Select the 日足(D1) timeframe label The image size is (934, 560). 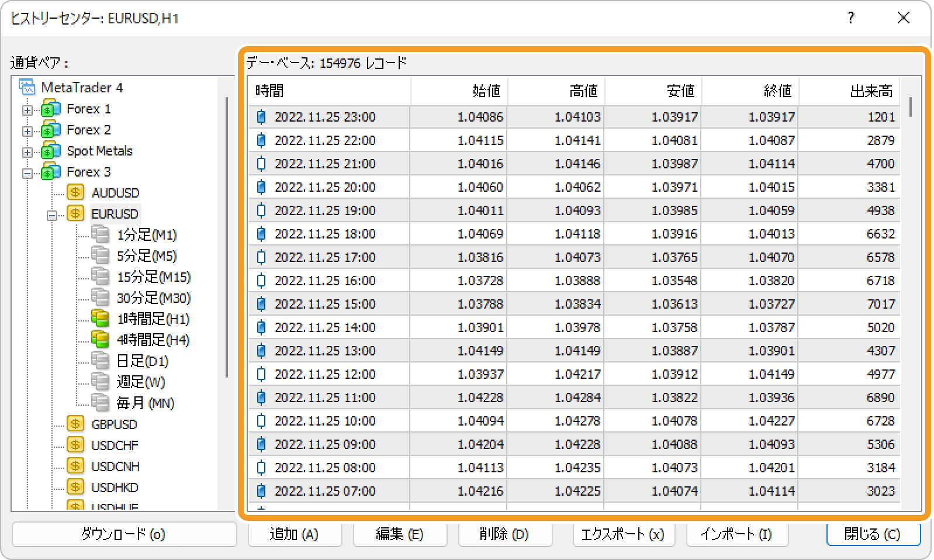click(143, 361)
